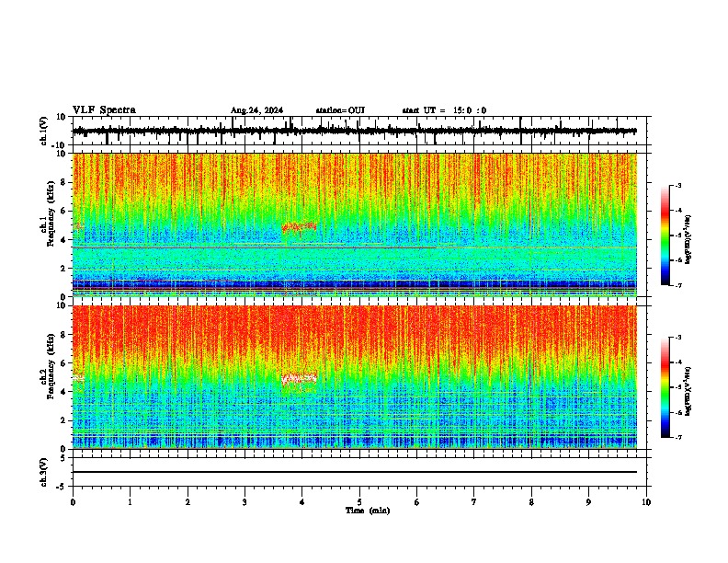Click the ch.1 "Frequency (kHz)" axis label
The height and width of the screenshot is (563, 728).
click(51, 213)
